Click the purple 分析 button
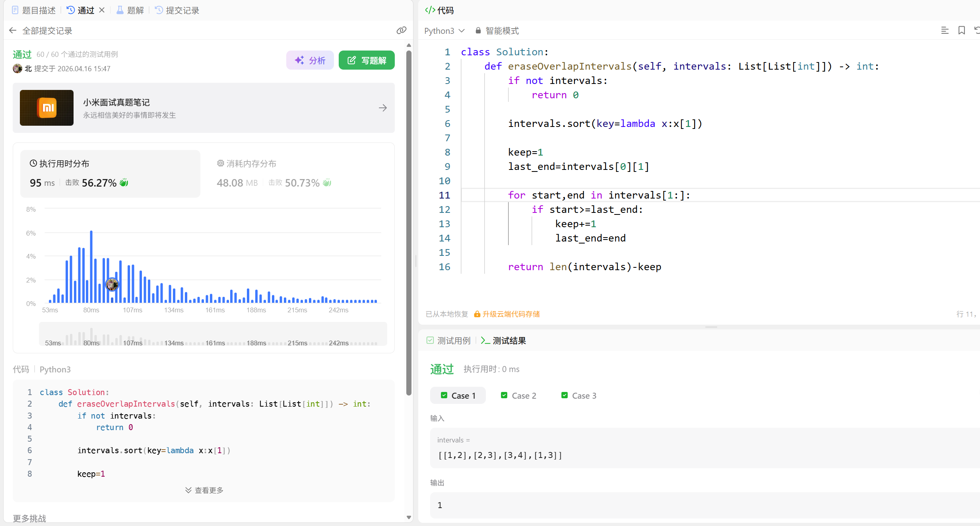Screen dimensions: 980x526 pyautogui.click(x=310, y=60)
